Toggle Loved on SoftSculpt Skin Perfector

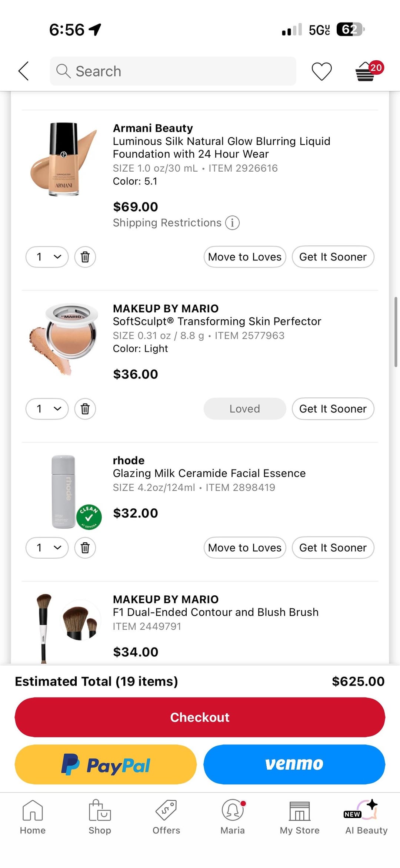[244, 409]
